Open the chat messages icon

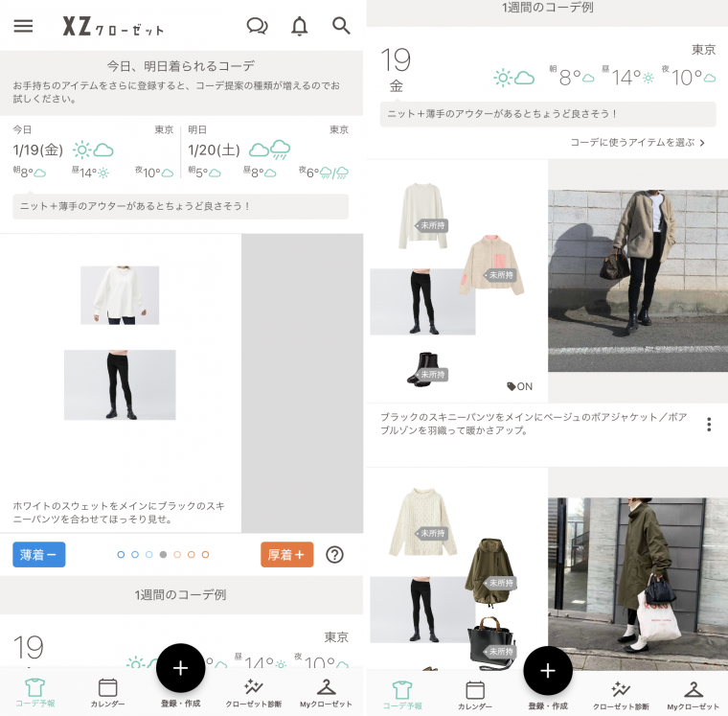click(257, 26)
